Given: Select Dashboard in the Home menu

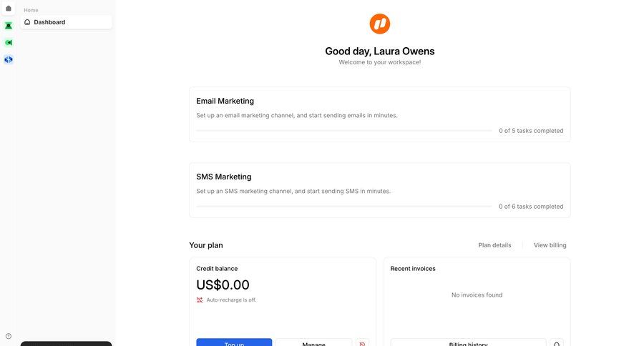Looking at the screenshot, I should click(49, 22).
